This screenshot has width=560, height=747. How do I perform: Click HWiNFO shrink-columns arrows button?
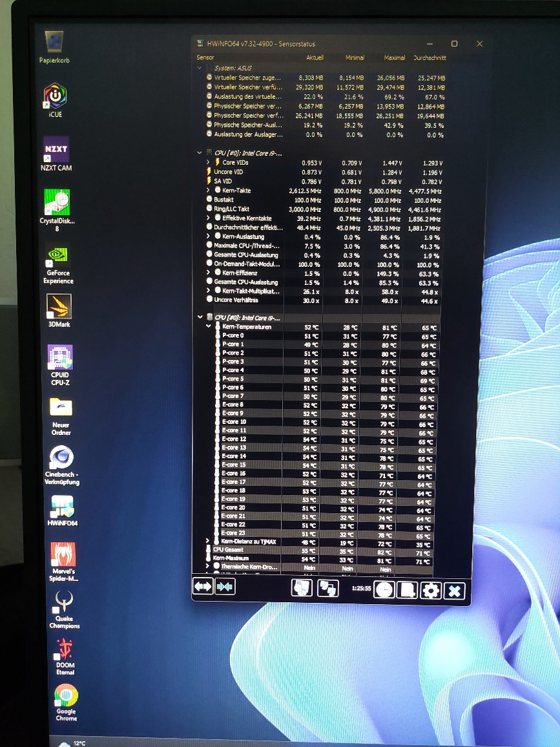pos(225,587)
